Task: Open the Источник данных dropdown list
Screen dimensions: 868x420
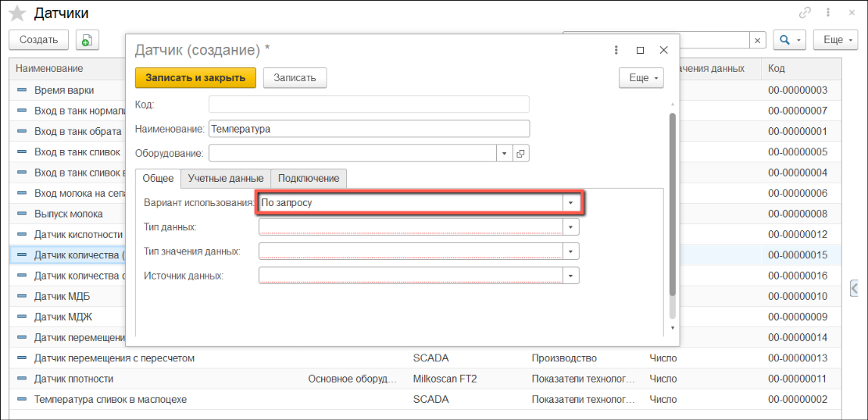Action: [571, 276]
